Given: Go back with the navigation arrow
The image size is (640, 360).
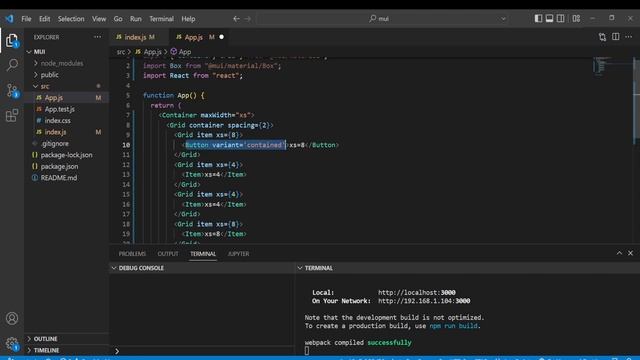Looking at the screenshot, I should click(x=236, y=19).
